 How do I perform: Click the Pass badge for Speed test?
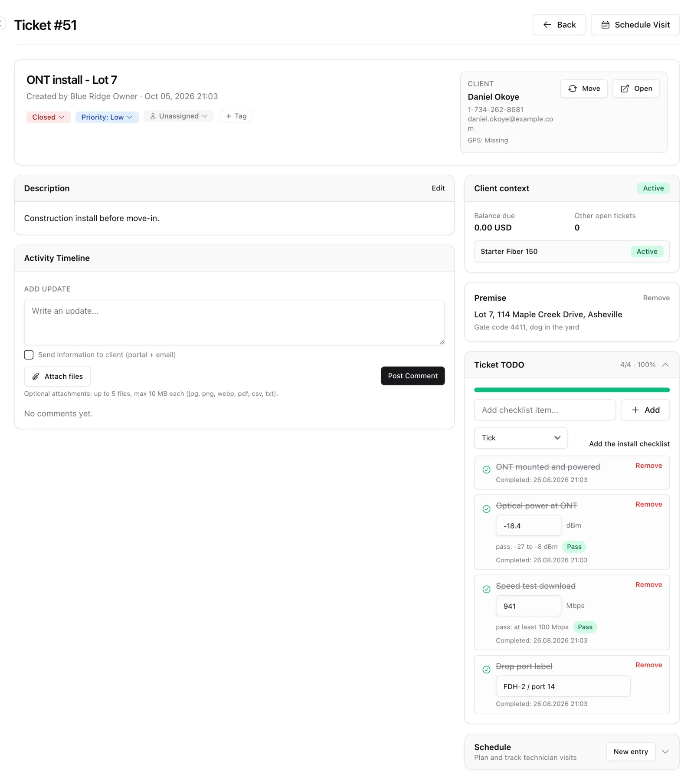coord(585,627)
